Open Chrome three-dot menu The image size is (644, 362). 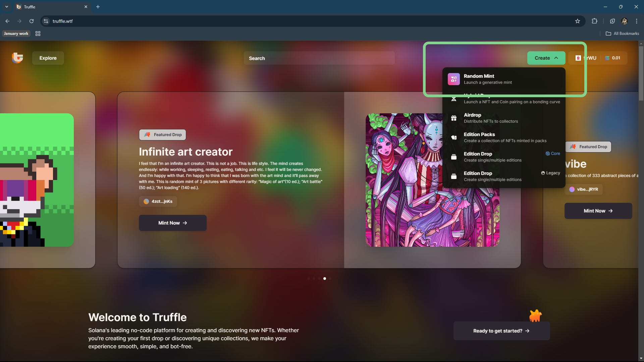636,21
